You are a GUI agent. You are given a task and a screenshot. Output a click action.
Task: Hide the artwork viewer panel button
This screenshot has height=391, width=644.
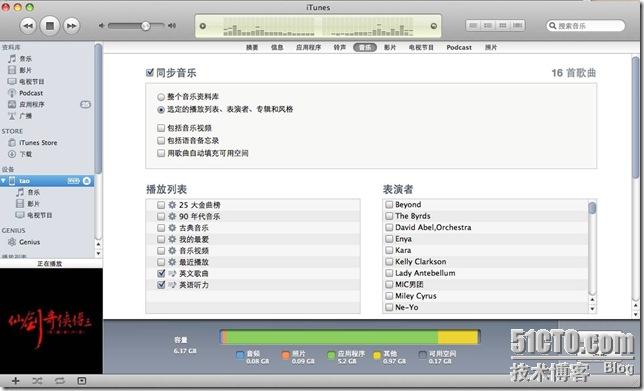82,381
